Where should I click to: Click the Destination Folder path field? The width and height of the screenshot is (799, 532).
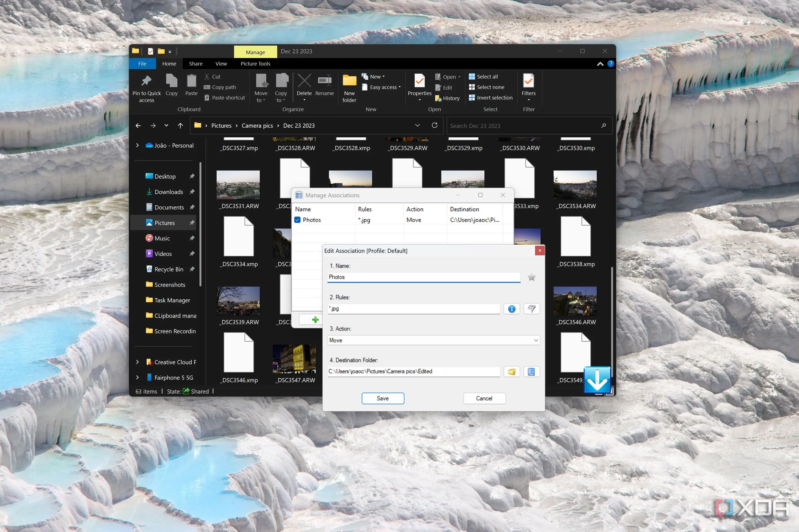[413, 371]
